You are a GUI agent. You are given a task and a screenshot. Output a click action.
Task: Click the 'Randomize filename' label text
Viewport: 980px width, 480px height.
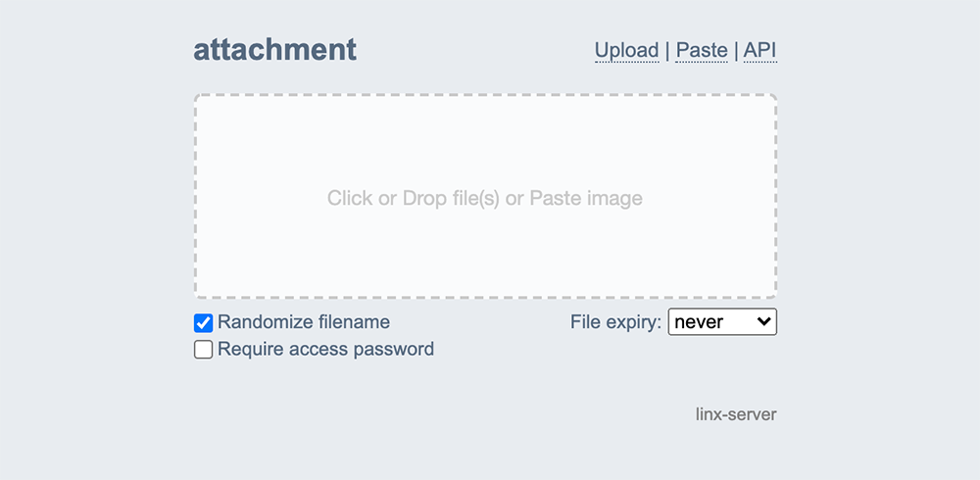pyautogui.click(x=304, y=322)
